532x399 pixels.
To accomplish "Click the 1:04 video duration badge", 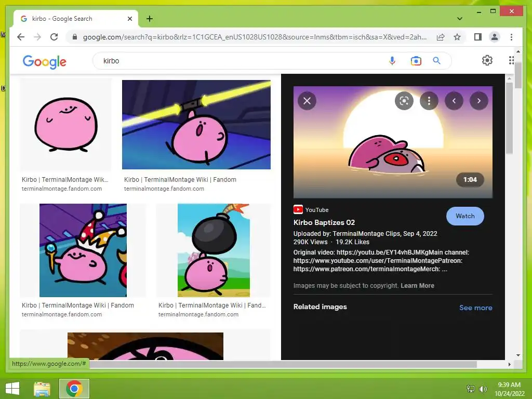I will [x=470, y=179].
